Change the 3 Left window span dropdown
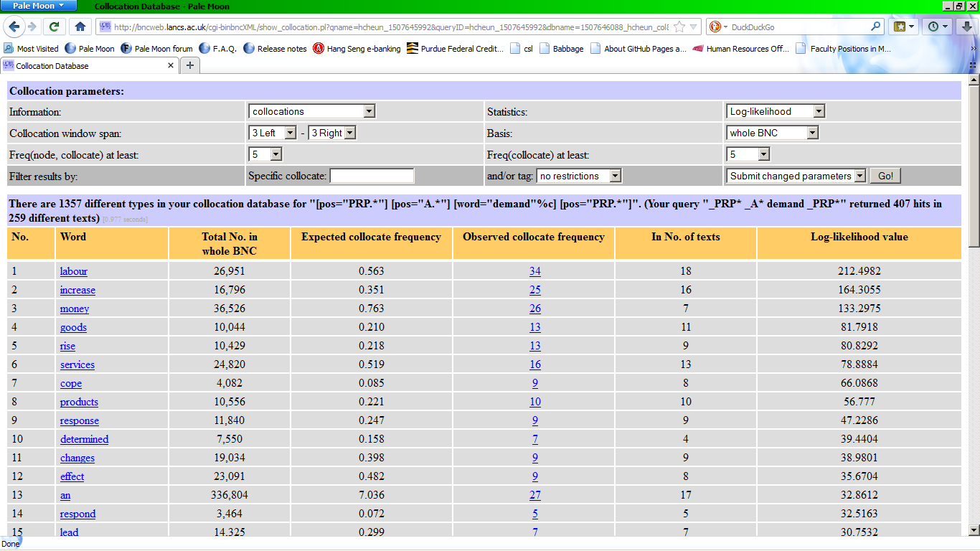980x551 pixels. 273,133
